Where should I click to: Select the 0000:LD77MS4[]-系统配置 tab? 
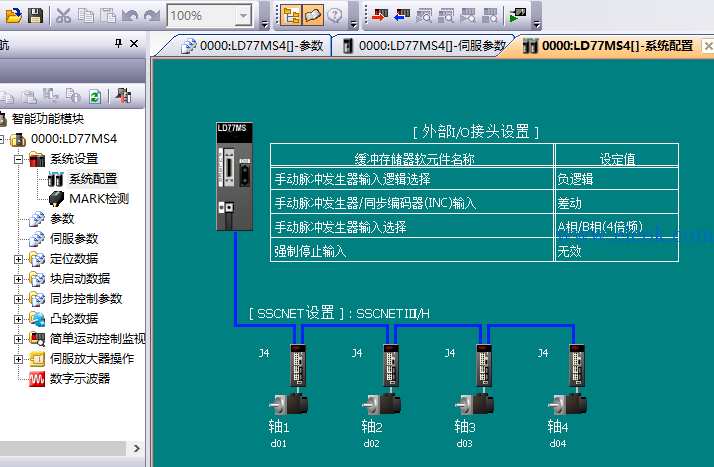[608, 46]
